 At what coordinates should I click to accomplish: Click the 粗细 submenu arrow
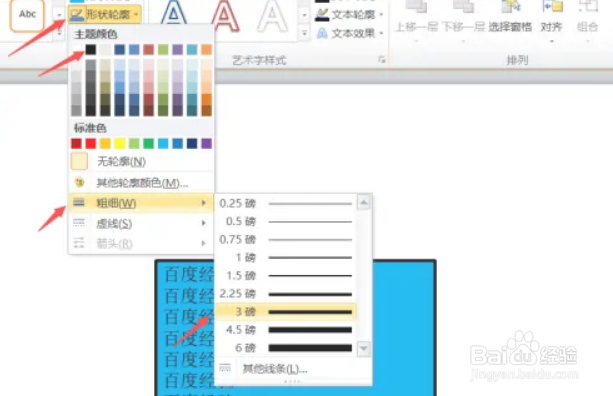pyautogui.click(x=203, y=203)
